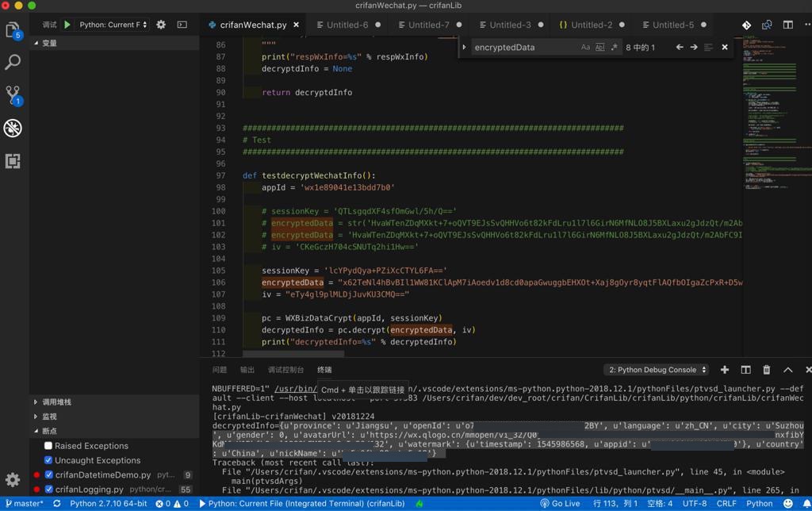The width and height of the screenshot is (812, 511).
Task: Open the Source Control view
Action: 13,95
